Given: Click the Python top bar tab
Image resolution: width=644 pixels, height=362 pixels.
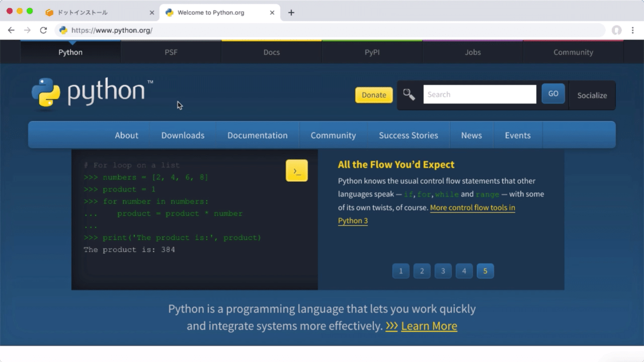Looking at the screenshot, I should click(70, 52).
